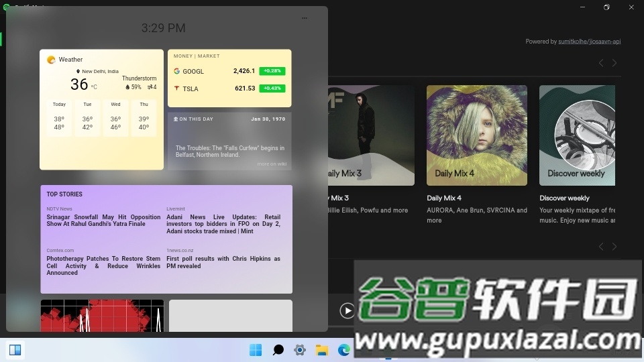Go to previous items in top Spotify row
The width and height of the screenshot is (644, 362).
tap(601, 63)
